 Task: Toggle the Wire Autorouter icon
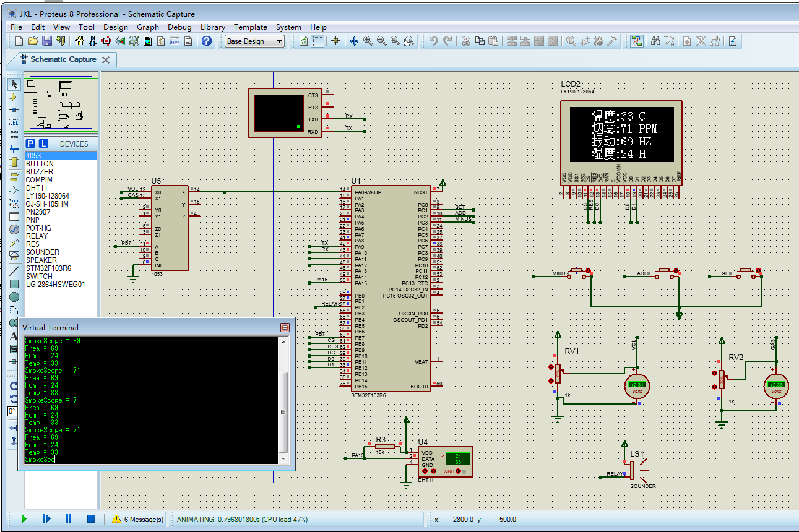tap(637, 41)
